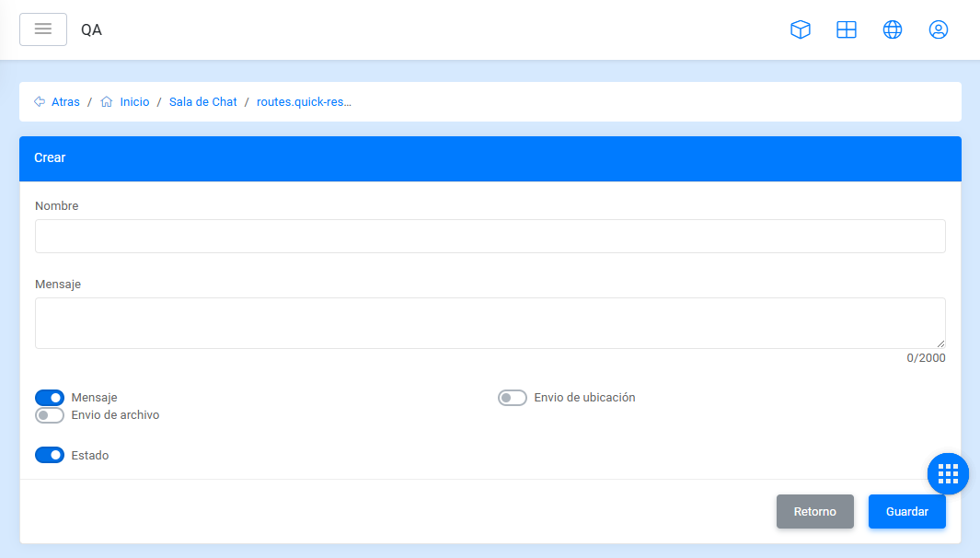Disable the Mensaje toggle switch
The width and height of the screenshot is (980, 558).
(50, 398)
